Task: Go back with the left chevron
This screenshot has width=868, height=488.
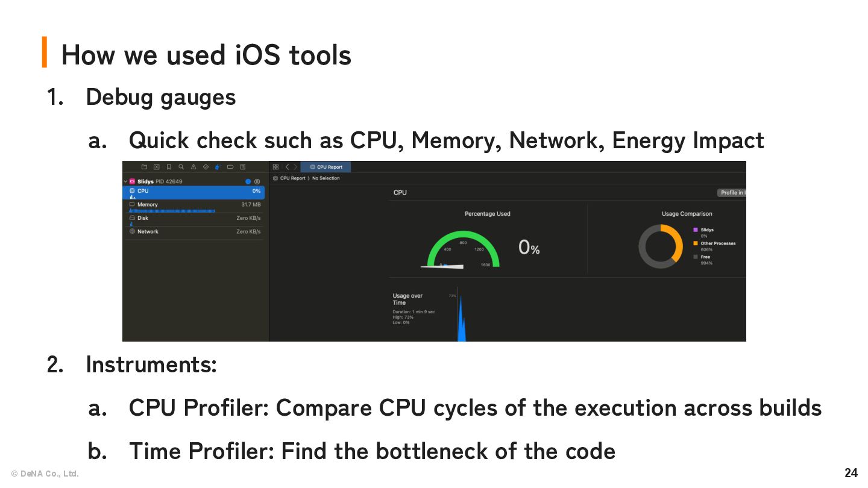Action: (x=288, y=167)
